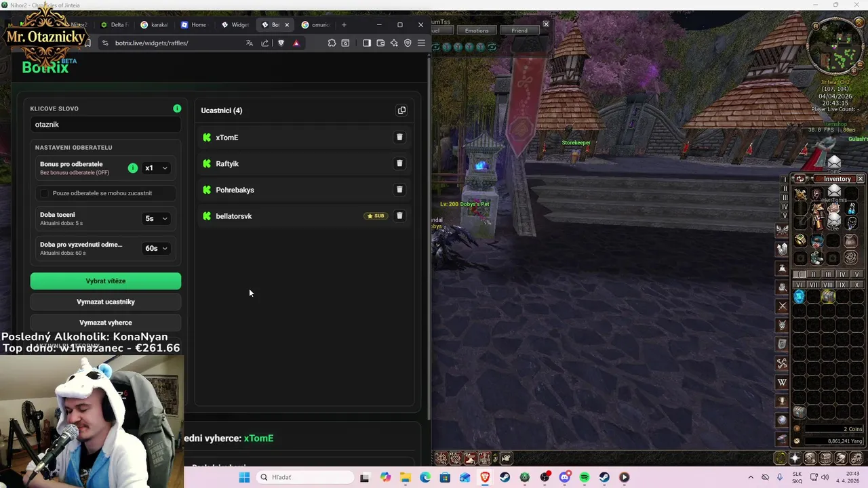Screen dimensions: 868x488
Task: Toggle the Bonus pro odberatele green switch
Action: tap(133, 168)
